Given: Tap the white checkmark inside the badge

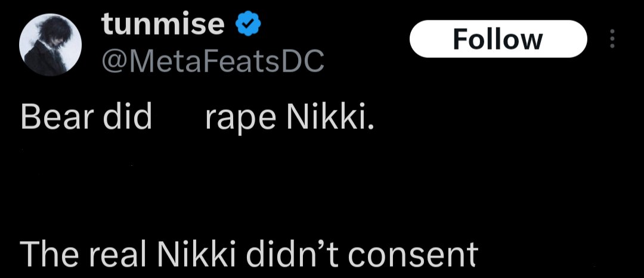Looking at the screenshot, I should 248,25.
